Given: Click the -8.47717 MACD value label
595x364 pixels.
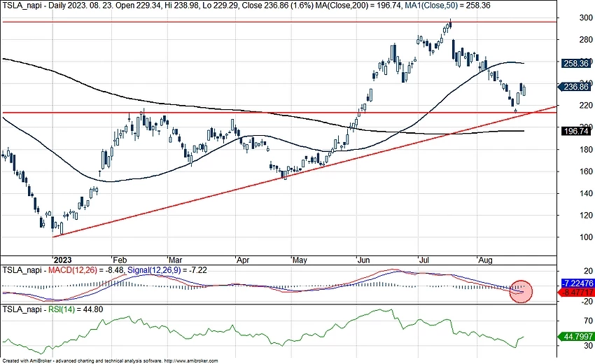Looking at the screenshot, I should coord(577,293).
